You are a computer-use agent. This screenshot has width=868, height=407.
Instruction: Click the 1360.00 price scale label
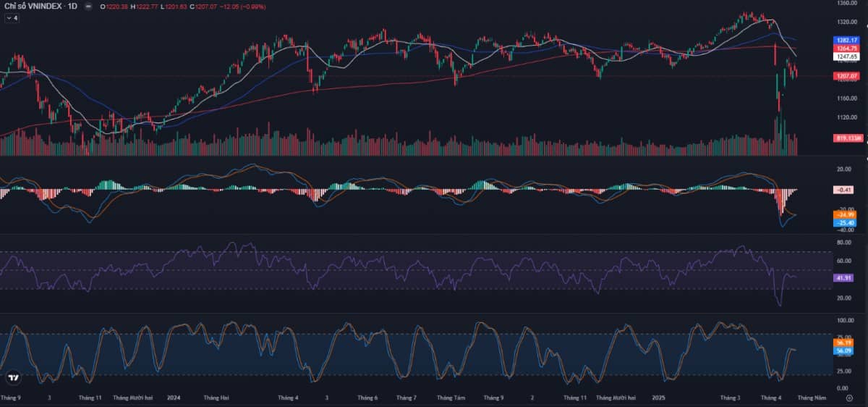click(846, 4)
